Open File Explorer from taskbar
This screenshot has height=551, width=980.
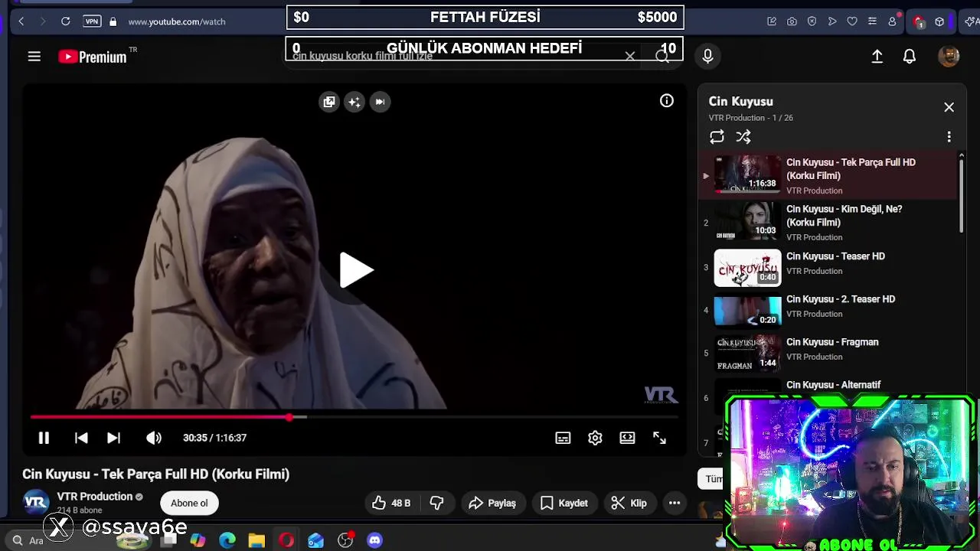(256, 540)
